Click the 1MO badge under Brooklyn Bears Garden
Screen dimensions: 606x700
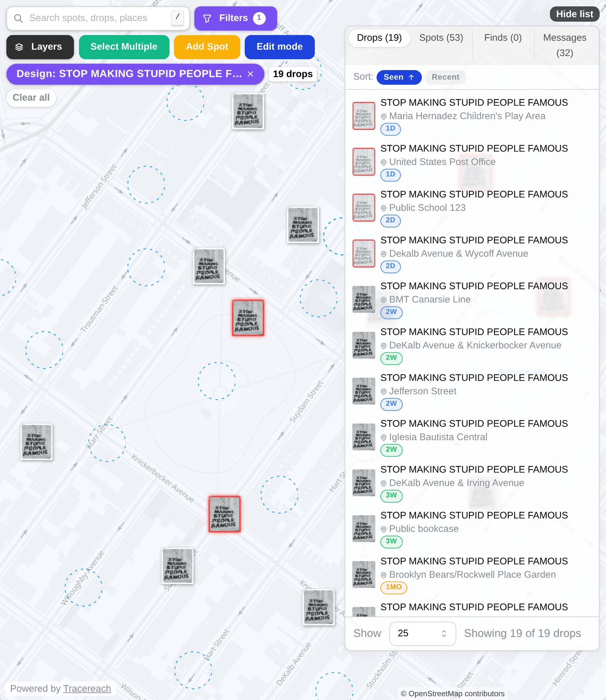[x=394, y=587]
